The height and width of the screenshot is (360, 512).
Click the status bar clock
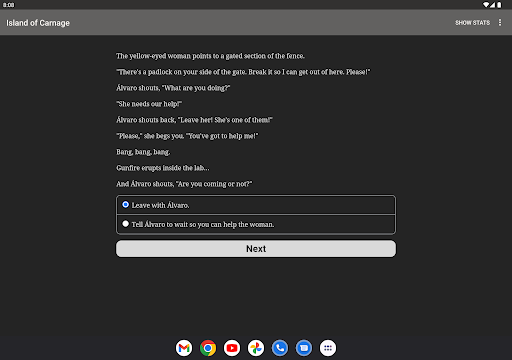coord(9,5)
